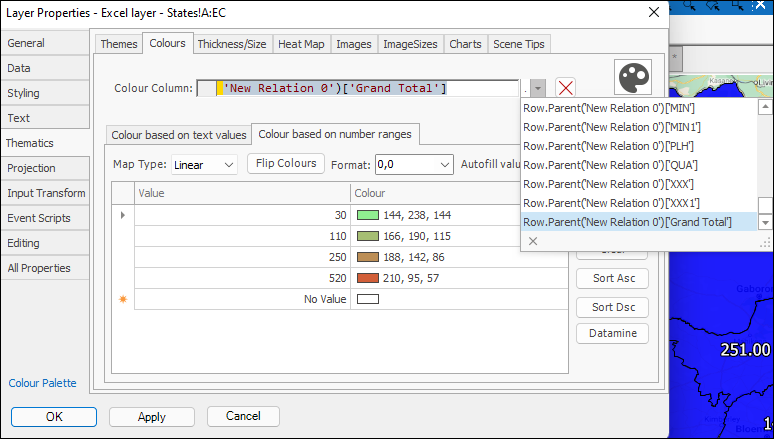Image resolution: width=774 pixels, height=439 pixels.
Task: Sort values with Sort Asc button
Action: [x=612, y=279]
